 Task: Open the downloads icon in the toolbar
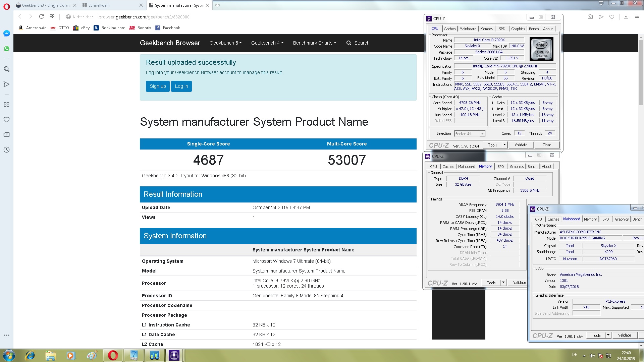click(626, 16)
